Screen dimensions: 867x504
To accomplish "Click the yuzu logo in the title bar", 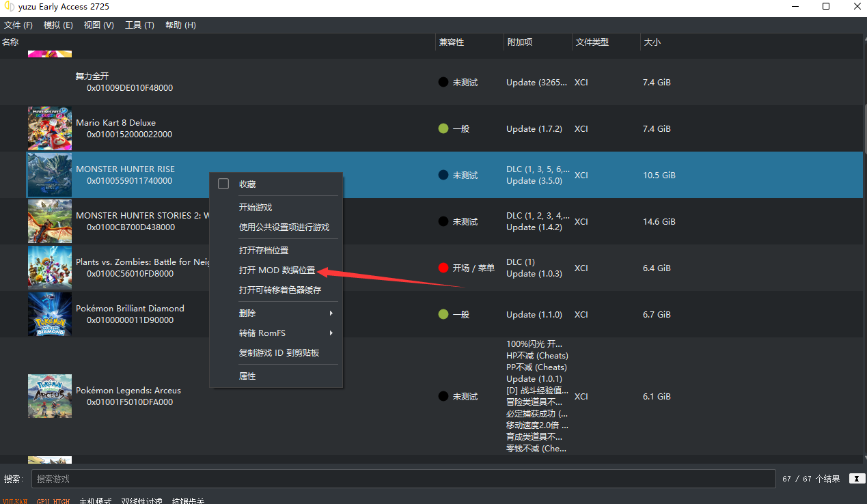I will click(10, 7).
